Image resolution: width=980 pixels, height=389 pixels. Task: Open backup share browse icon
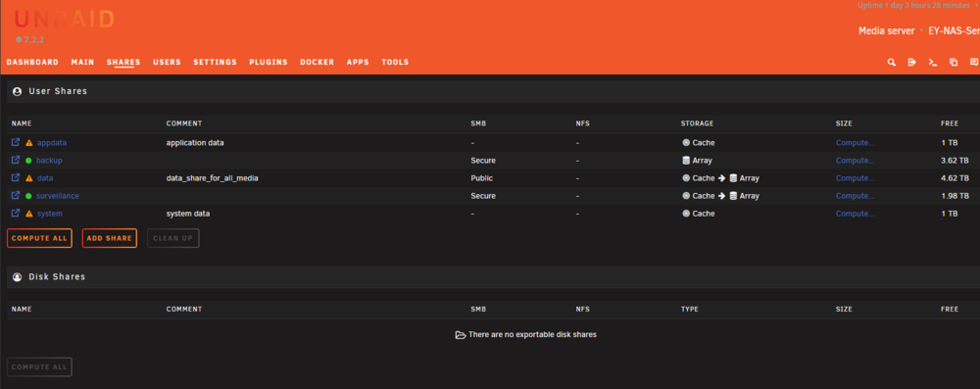tap(16, 160)
